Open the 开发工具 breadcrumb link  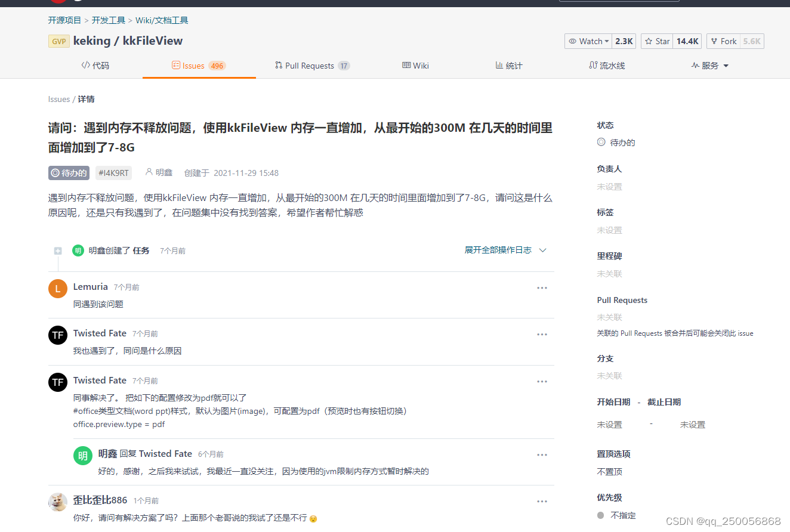coord(109,20)
